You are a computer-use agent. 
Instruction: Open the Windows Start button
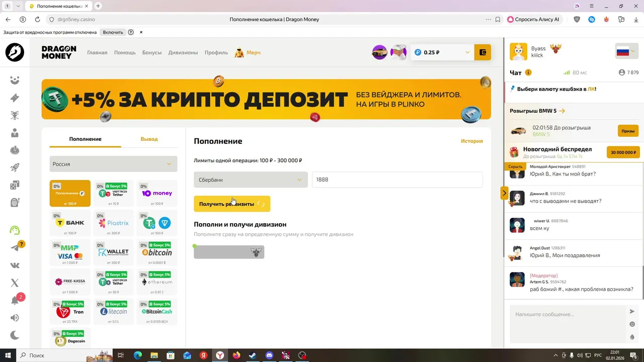pos(8,355)
